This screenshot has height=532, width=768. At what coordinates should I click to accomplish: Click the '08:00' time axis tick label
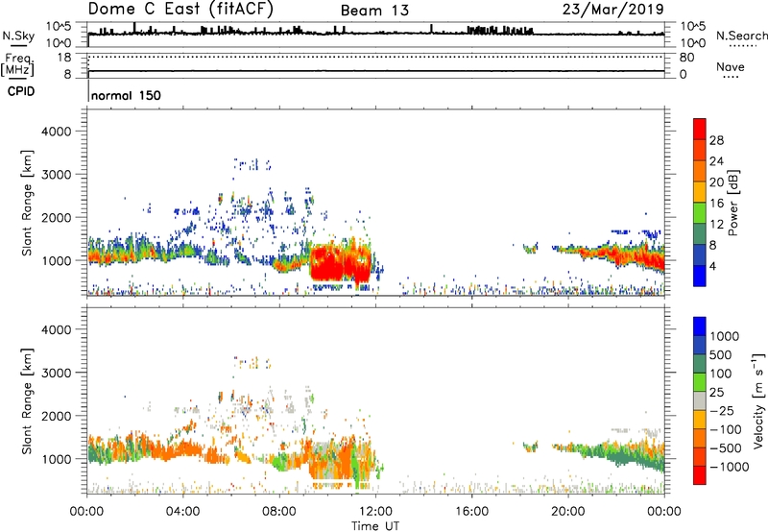point(279,512)
